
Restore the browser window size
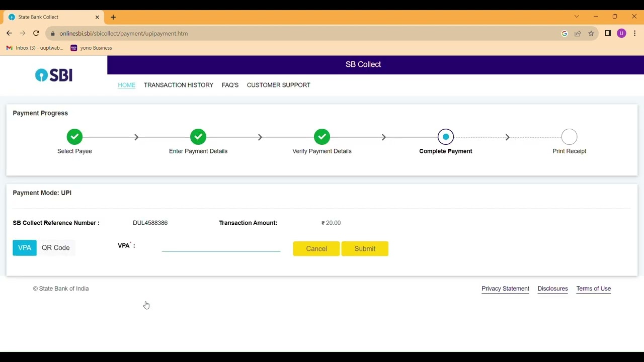click(x=615, y=17)
